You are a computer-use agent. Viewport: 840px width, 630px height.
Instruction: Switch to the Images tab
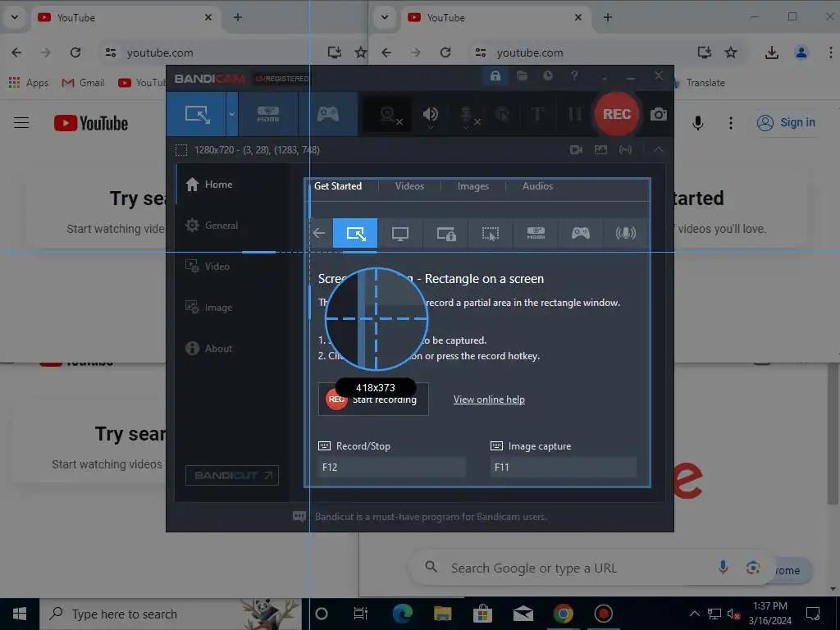point(473,186)
